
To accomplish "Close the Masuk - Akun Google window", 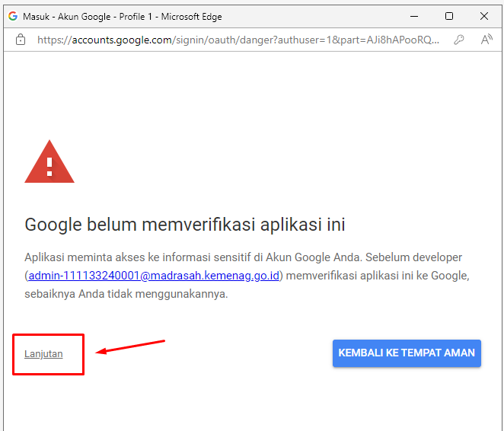I will click(484, 16).
